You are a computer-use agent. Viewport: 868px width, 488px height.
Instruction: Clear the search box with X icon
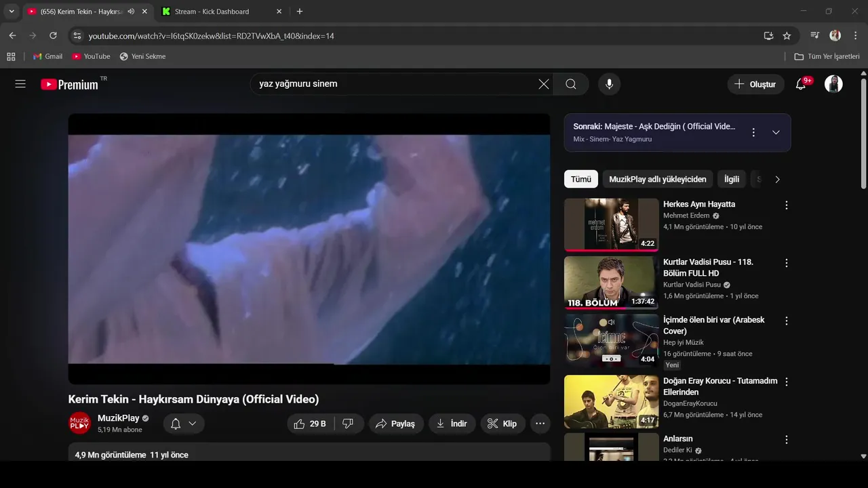(x=544, y=84)
